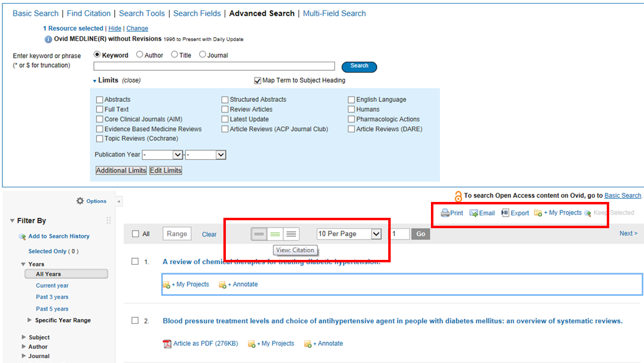Click the Print icon
This screenshot has width=644, height=363.
click(x=445, y=213)
